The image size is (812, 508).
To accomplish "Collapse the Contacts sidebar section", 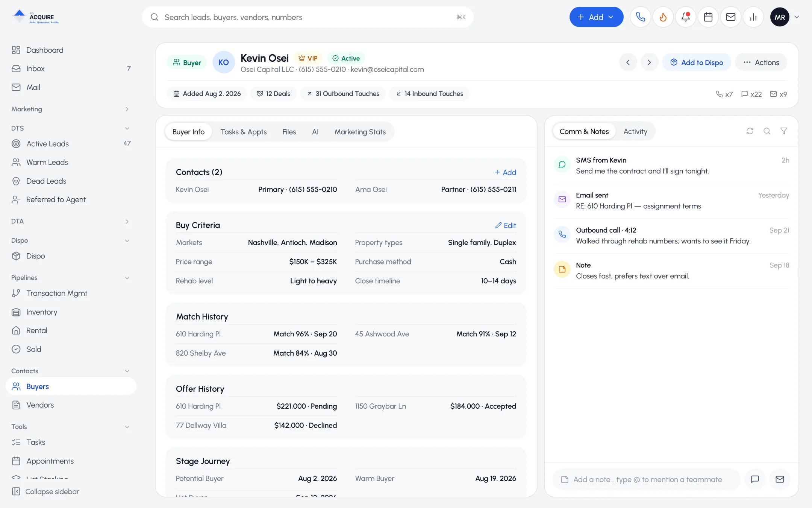I will point(127,371).
